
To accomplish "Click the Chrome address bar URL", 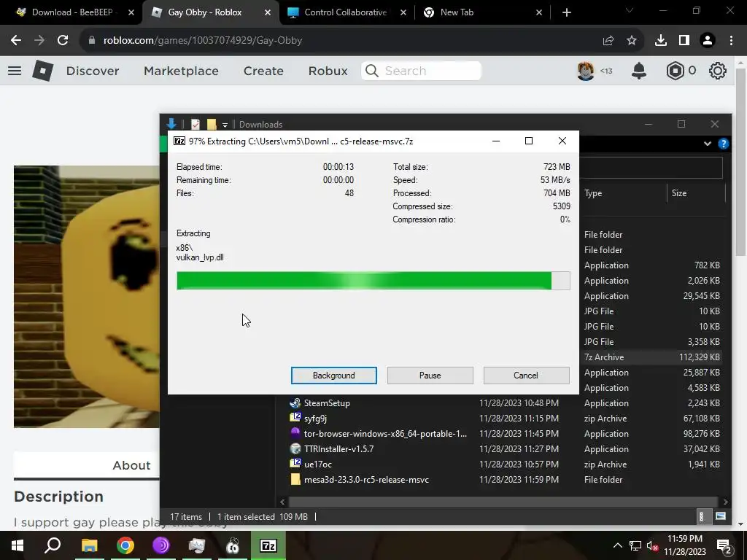I will point(203,41).
